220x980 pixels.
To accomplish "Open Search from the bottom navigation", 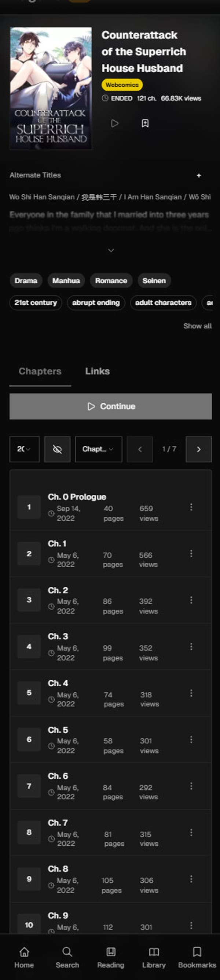I will (x=67, y=957).
